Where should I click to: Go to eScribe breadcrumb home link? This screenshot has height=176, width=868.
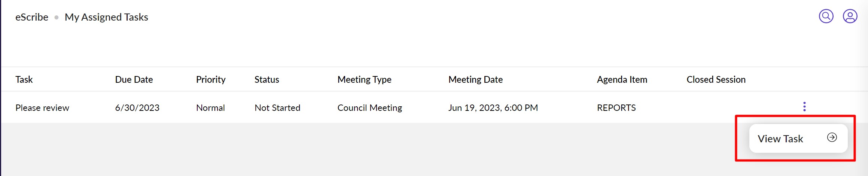point(32,17)
